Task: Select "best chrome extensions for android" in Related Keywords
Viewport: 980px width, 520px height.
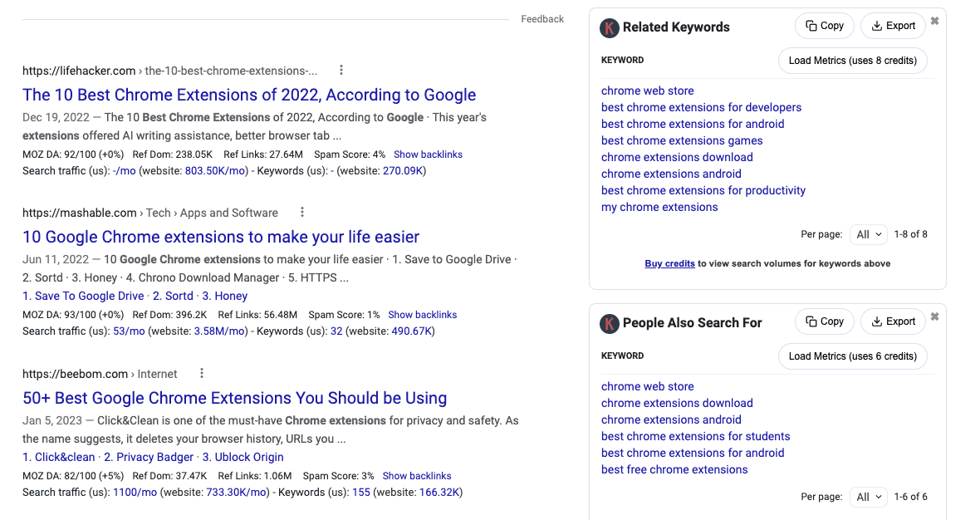Action: [693, 125]
